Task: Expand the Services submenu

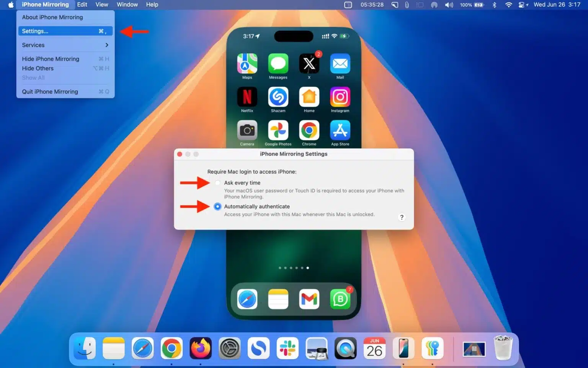Action: pos(65,45)
